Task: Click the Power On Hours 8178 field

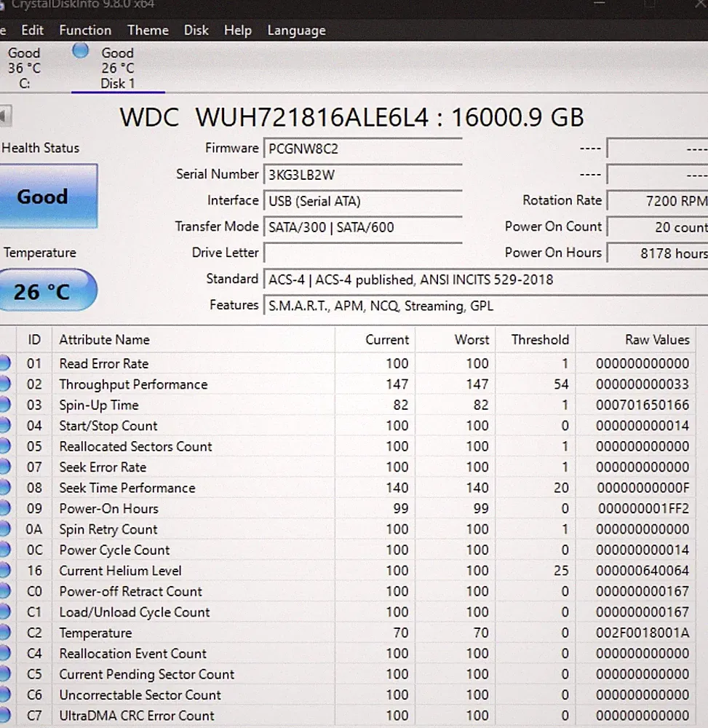Action: 658,253
